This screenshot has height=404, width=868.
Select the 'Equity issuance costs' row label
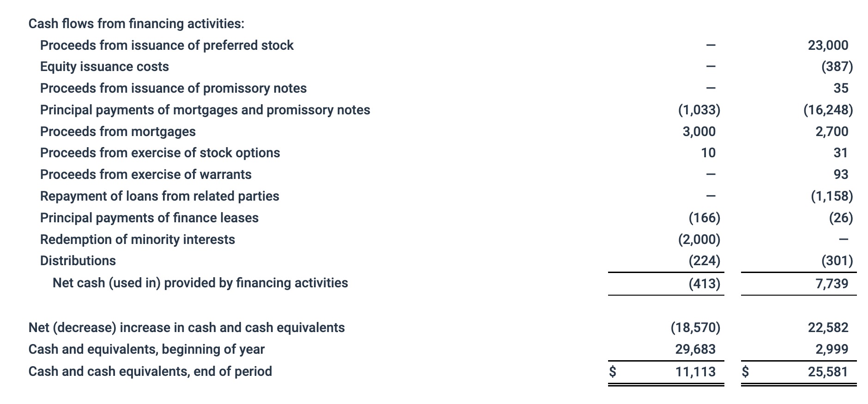tap(104, 67)
